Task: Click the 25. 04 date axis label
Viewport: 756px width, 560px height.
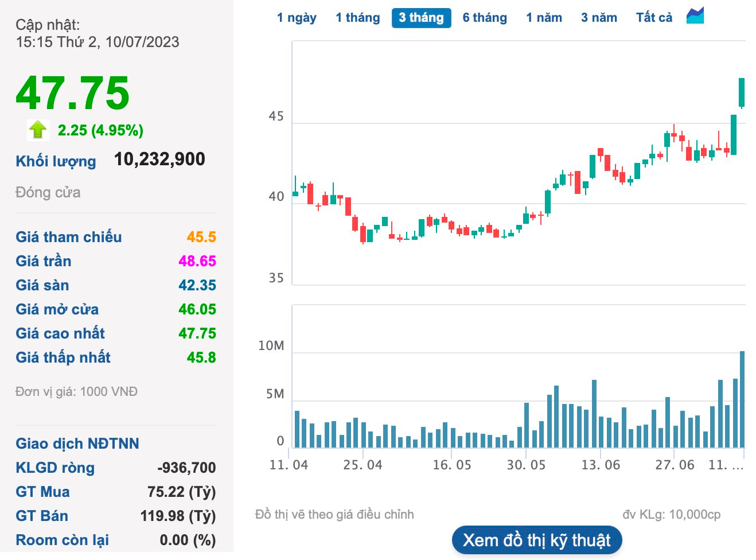Action: pos(363,465)
